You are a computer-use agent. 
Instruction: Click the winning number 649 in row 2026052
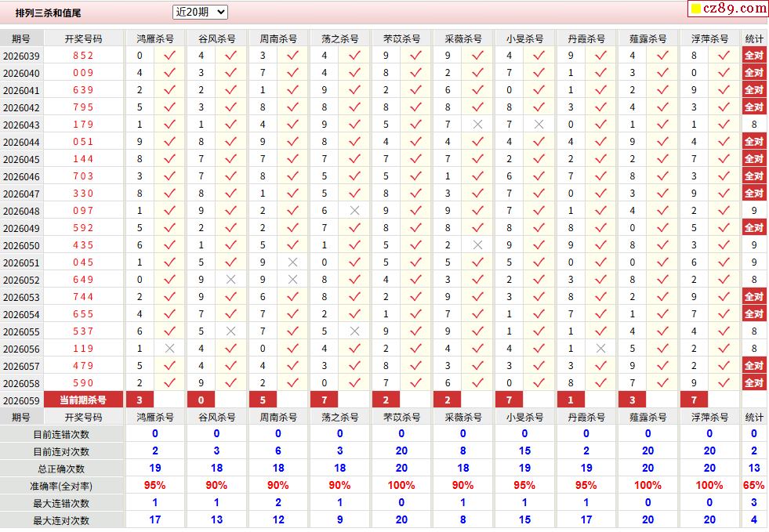click(x=83, y=280)
